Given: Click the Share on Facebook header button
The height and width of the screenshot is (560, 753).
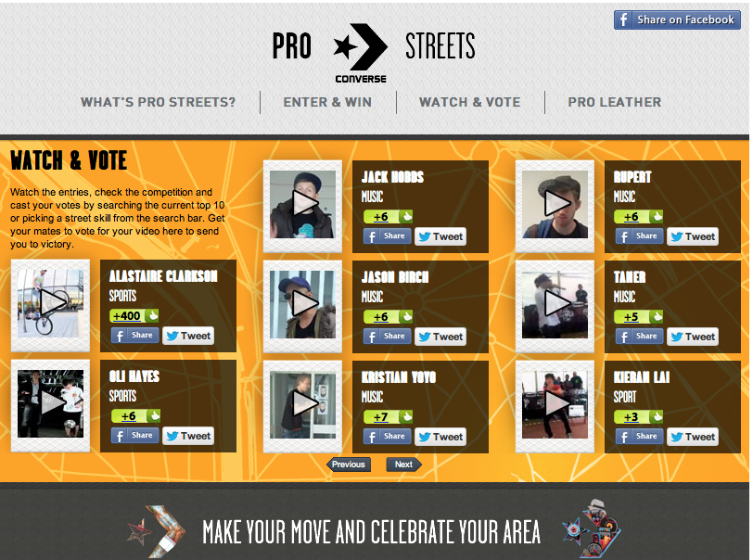Looking at the screenshot, I should point(677,19).
